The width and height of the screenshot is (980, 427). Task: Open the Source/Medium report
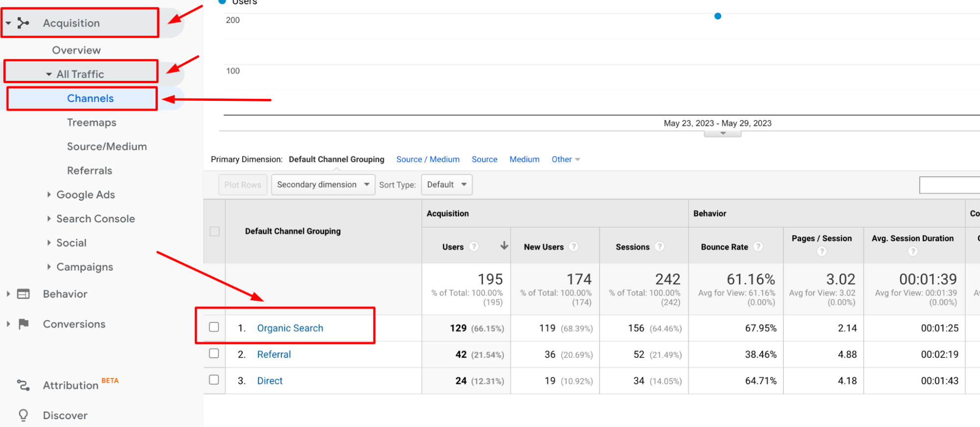(x=107, y=146)
